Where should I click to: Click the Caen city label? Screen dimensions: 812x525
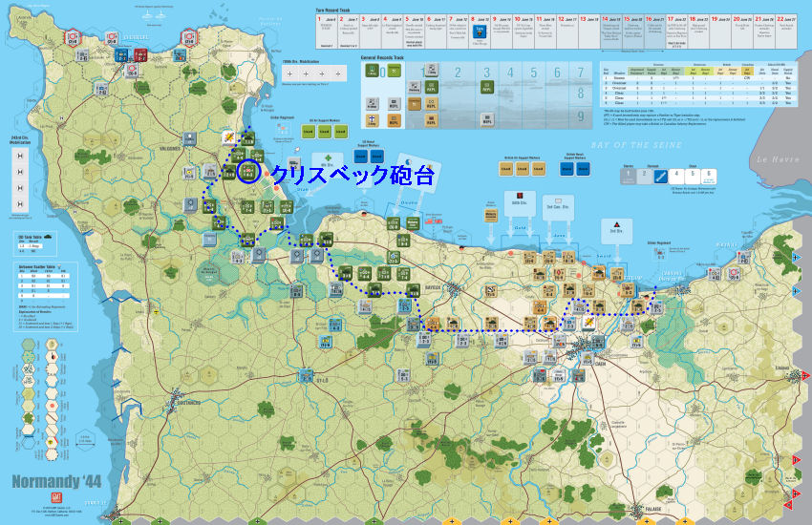point(600,364)
